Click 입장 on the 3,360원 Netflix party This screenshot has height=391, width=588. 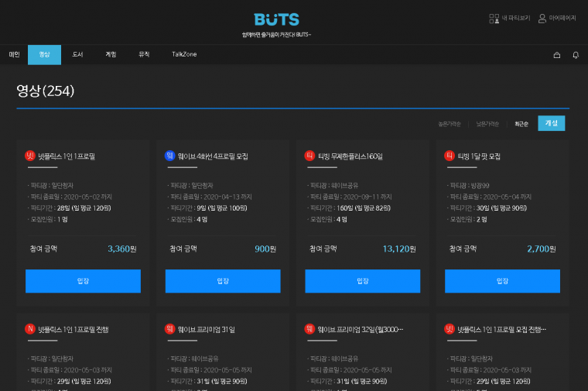[x=83, y=281]
